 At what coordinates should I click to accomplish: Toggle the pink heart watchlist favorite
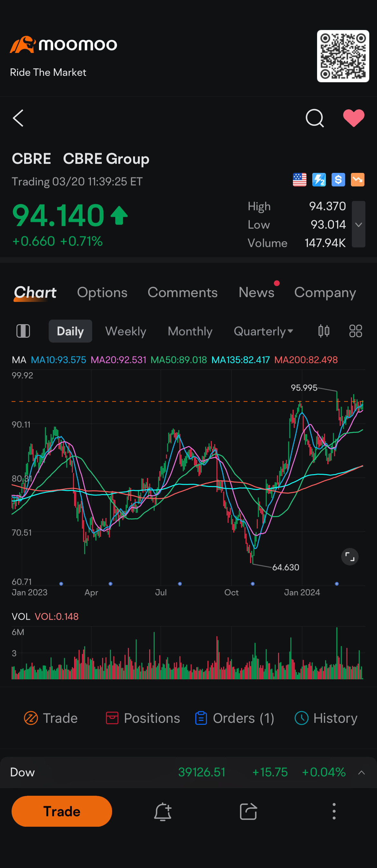coord(353,118)
